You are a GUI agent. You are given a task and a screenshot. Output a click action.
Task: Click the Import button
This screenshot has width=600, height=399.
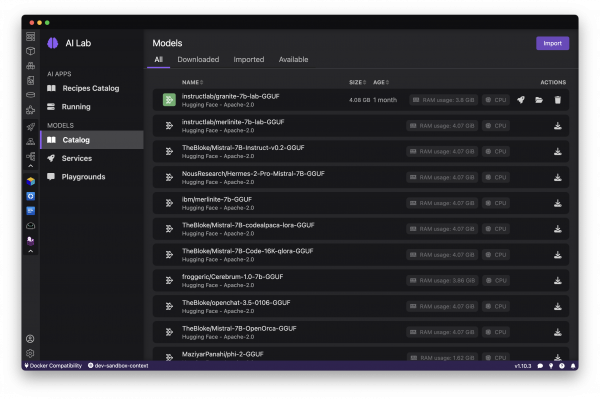552,43
